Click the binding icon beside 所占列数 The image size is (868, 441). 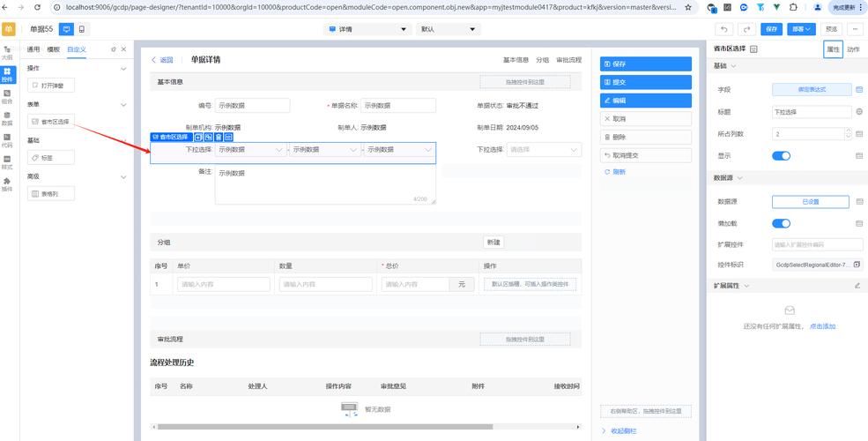click(x=859, y=133)
